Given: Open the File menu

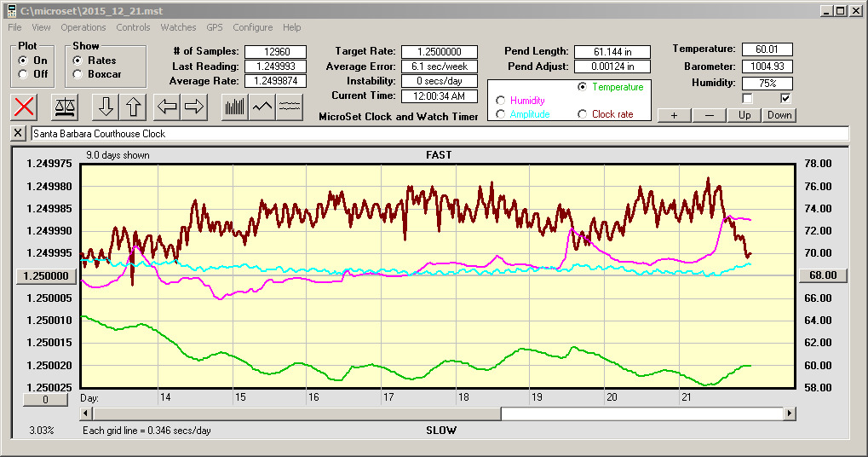Looking at the screenshot, I should [x=15, y=27].
